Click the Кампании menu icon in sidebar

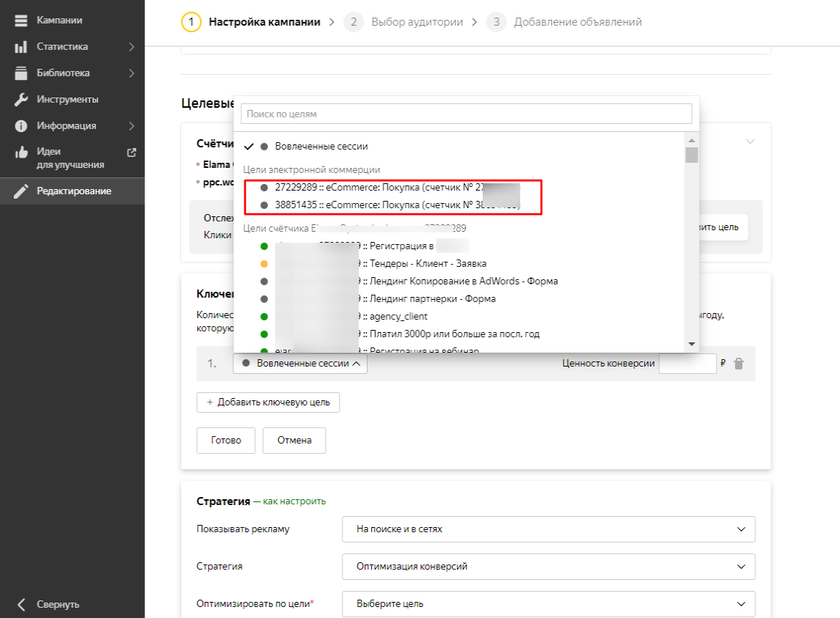point(21,21)
